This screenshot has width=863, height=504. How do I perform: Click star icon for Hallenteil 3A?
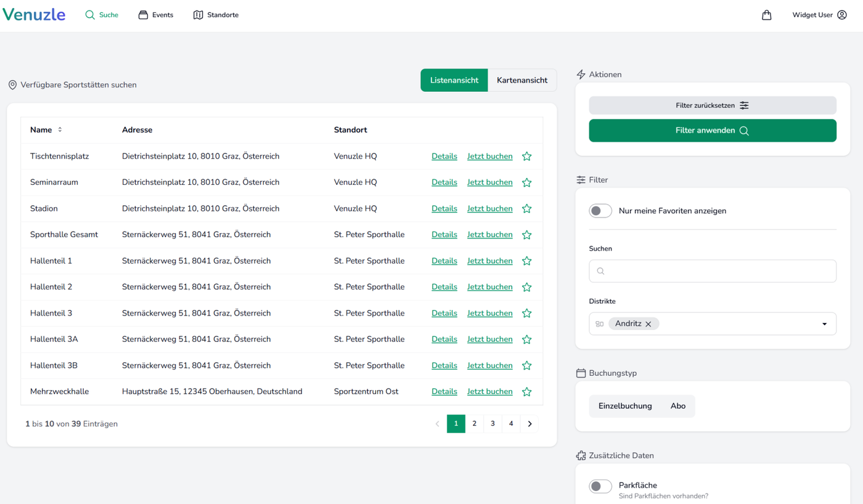click(x=526, y=339)
